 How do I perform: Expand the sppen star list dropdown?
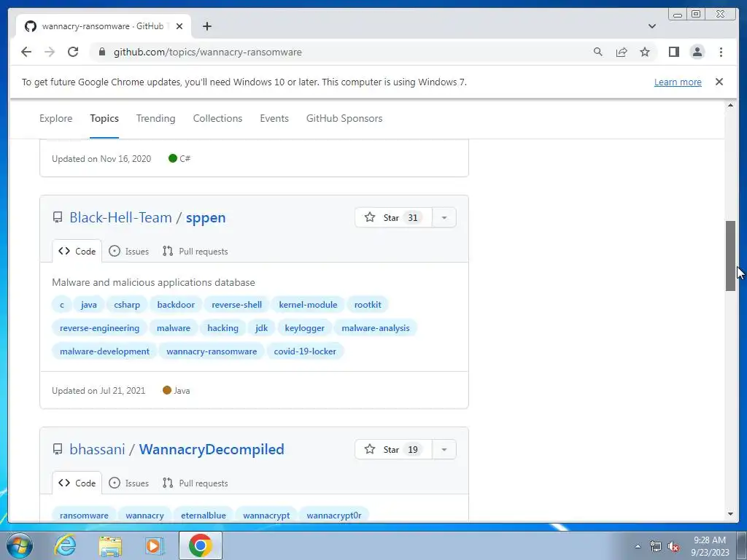[444, 217]
